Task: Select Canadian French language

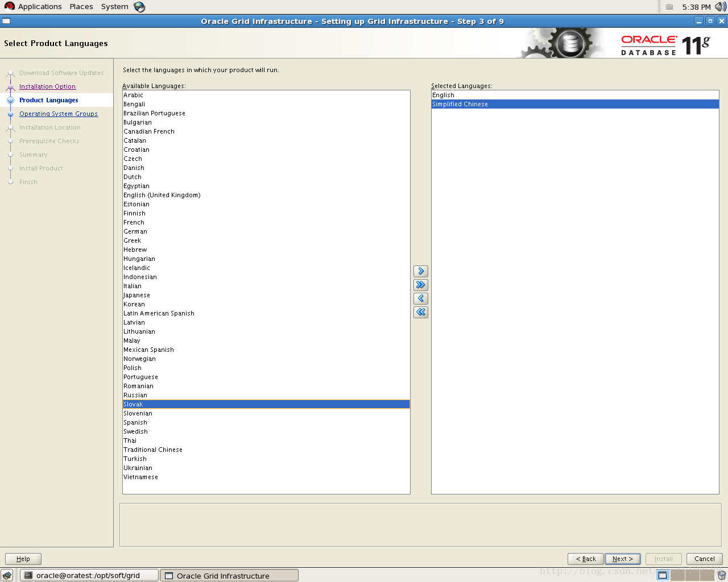Action: (x=266, y=131)
